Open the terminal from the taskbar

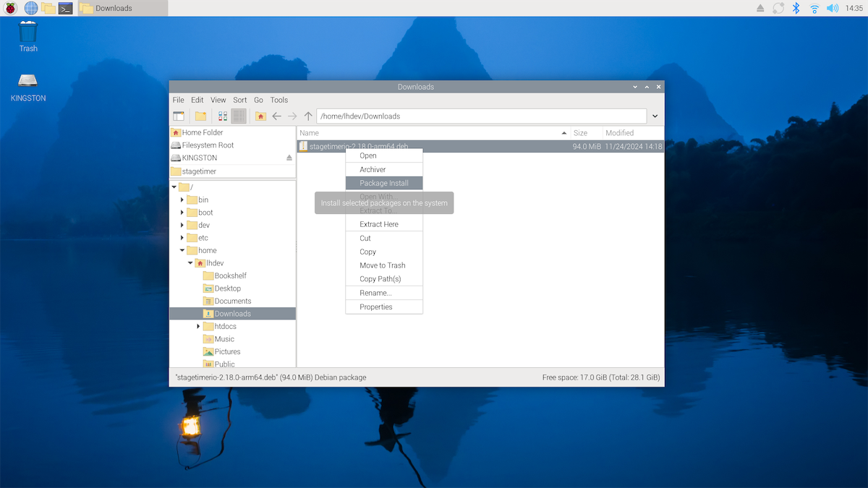pos(65,8)
